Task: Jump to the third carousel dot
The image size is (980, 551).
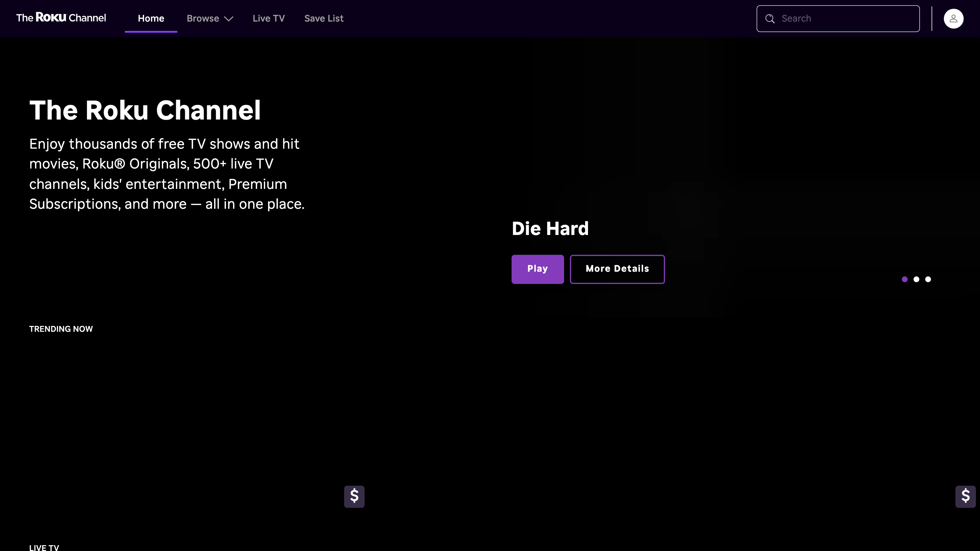Action: 928,279
